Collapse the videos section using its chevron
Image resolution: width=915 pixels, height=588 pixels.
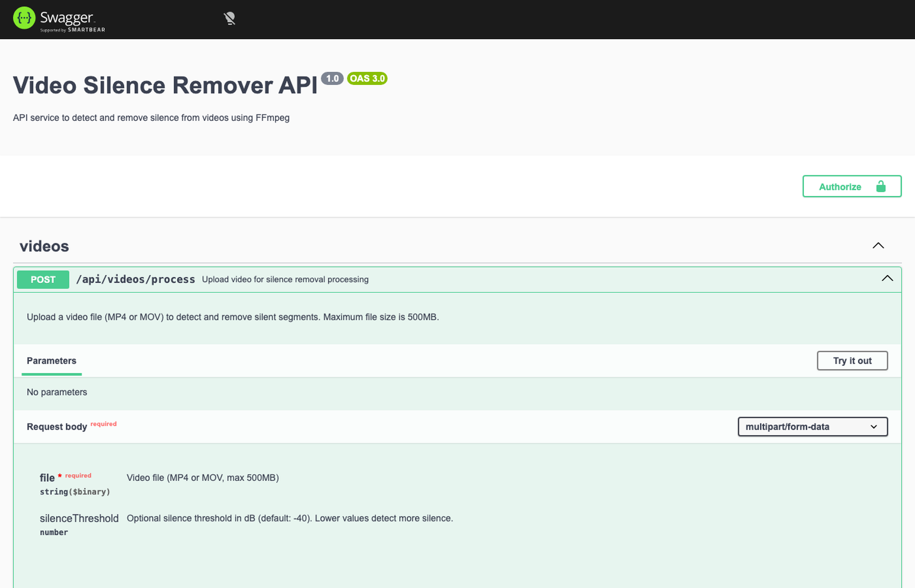(878, 246)
